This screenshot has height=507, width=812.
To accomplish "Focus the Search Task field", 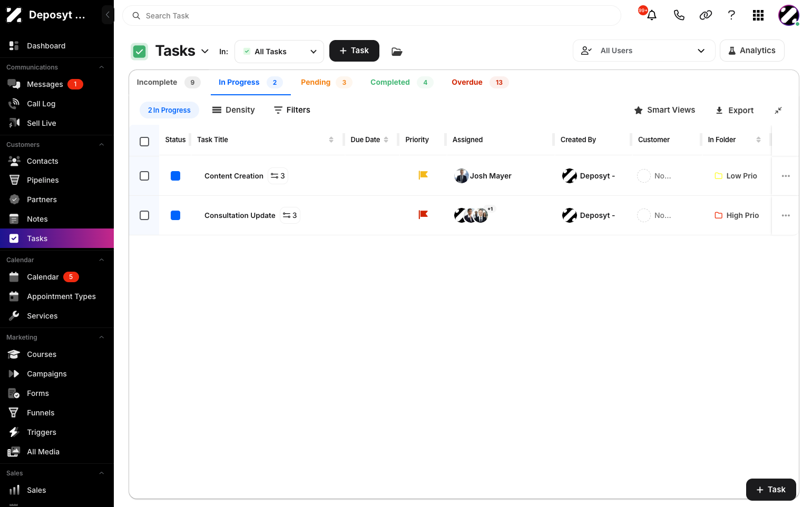I will coord(371,16).
